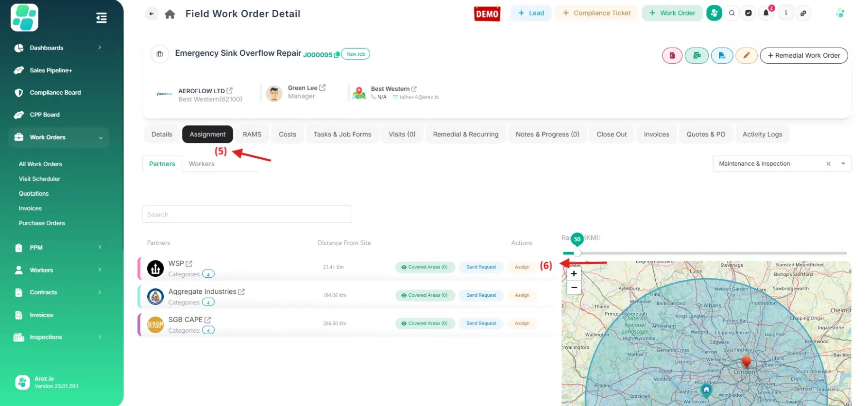Open the Quotes & PO tab
Screen dimensions: 868x406
coord(706,135)
